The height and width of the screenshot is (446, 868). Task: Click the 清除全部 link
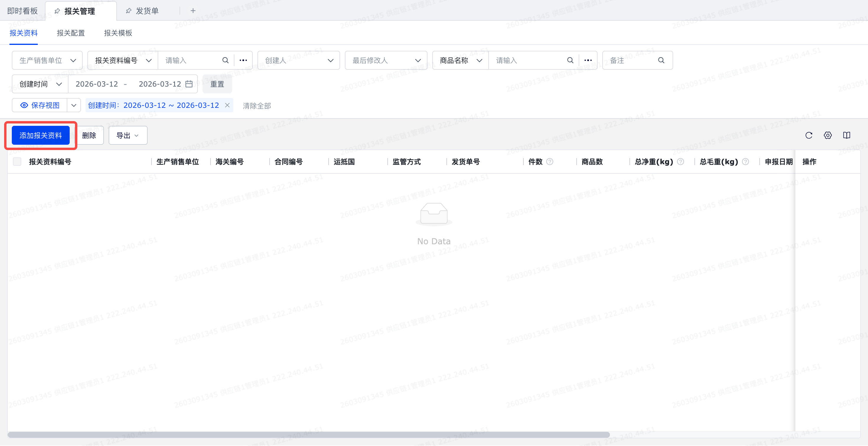click(257, 106)
